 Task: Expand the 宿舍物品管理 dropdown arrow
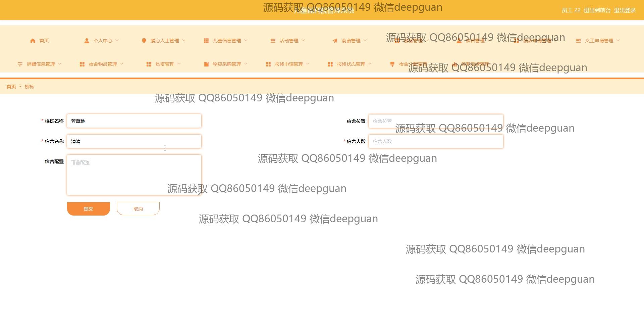coord(122,64)
